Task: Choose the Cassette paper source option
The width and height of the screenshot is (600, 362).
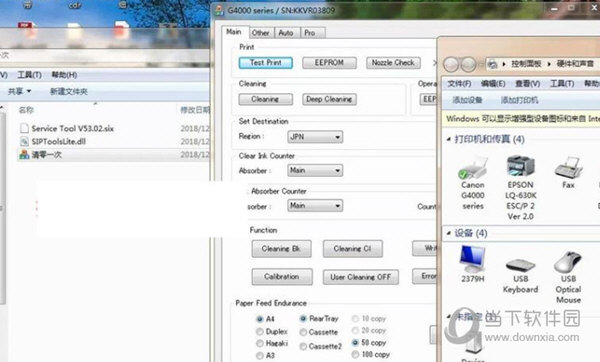Action: 303,332
